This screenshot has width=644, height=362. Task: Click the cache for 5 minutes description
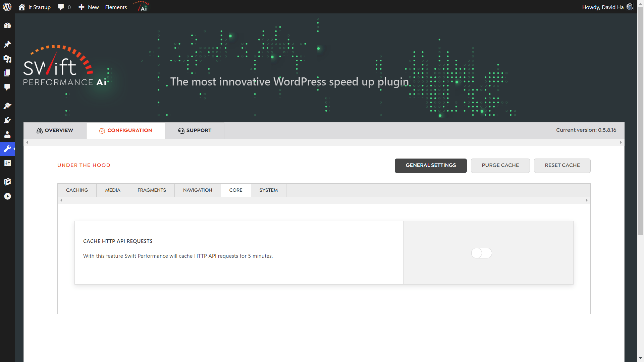pyautogui.click(x=178, y=256)
